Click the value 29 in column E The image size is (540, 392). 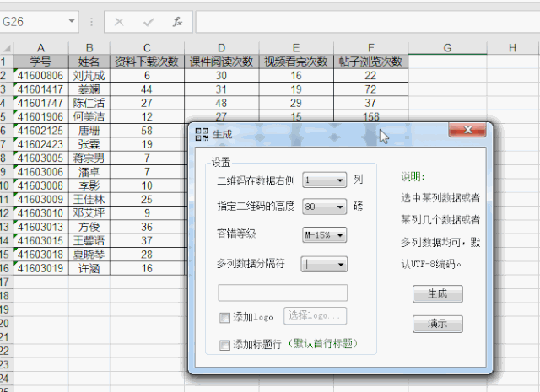[x=296, y=103]
